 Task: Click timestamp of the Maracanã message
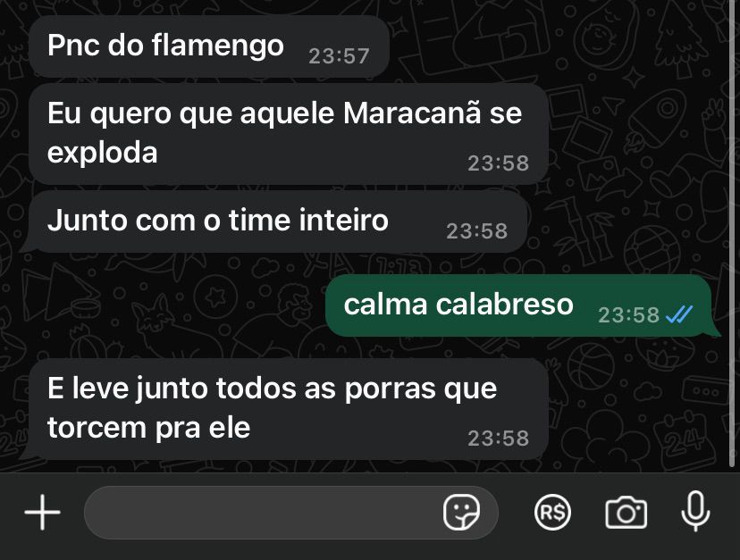click(x=499, y=163)
